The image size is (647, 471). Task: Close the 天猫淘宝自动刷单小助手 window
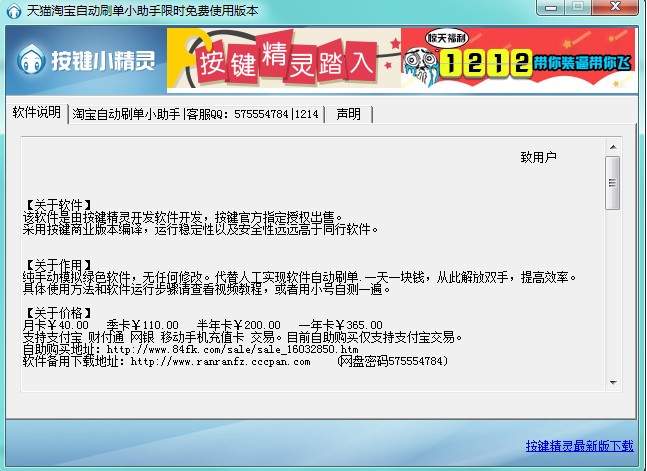tap(626, 10)
